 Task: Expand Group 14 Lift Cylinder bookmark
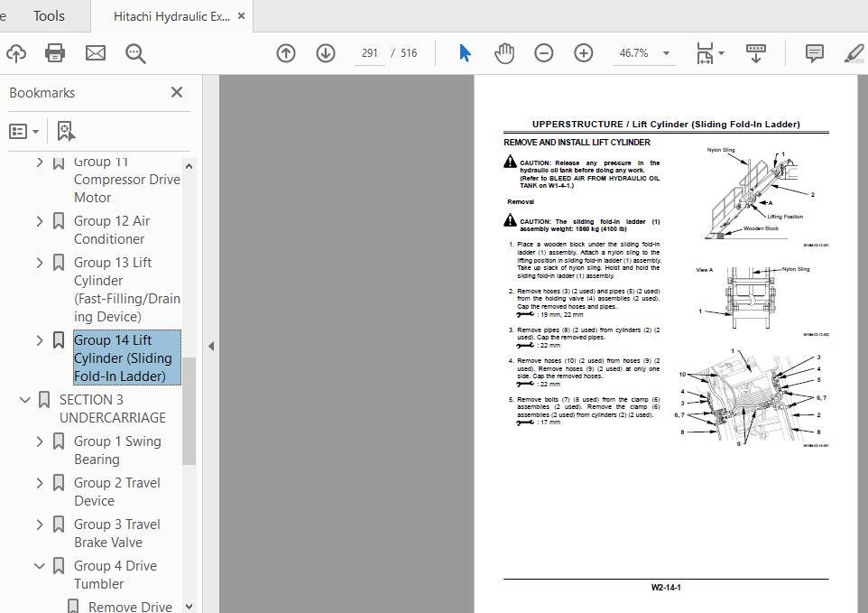click(x=40, y=340)
